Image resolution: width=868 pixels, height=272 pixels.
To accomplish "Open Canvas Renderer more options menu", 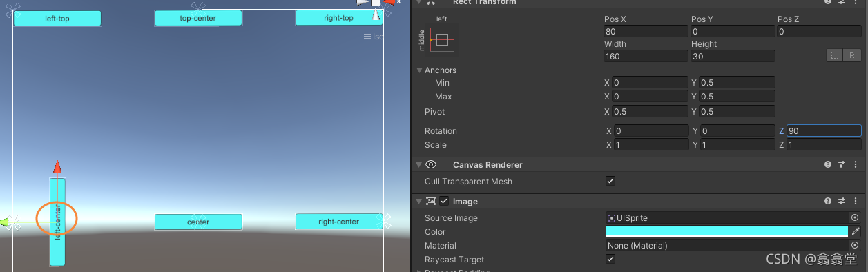I will pos(856,165).
